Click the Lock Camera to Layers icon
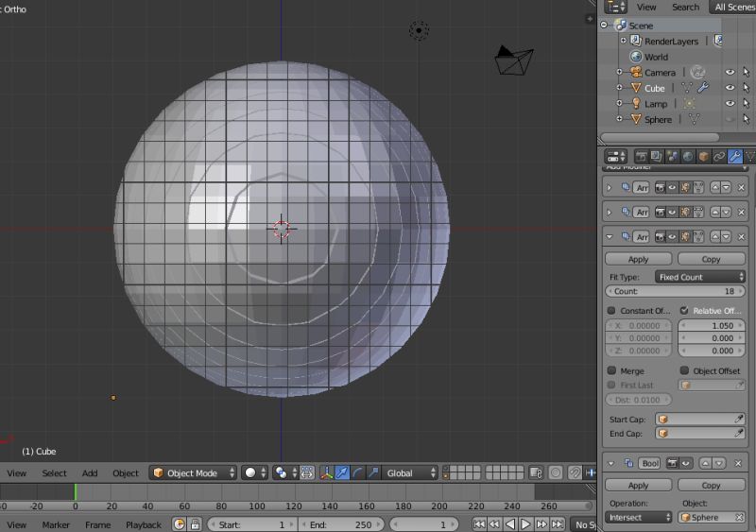Image resolution: width=756 pixels, height=532 pixels. coord(536,473)
